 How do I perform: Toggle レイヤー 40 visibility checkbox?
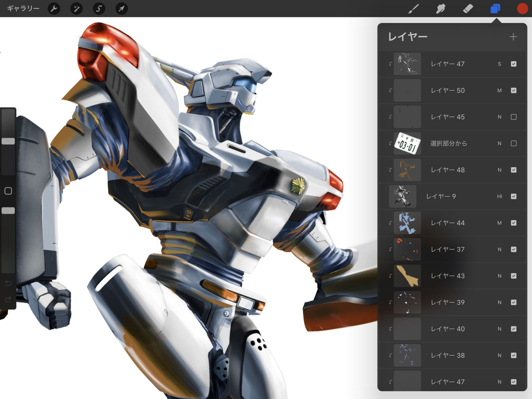click(514, 329)
